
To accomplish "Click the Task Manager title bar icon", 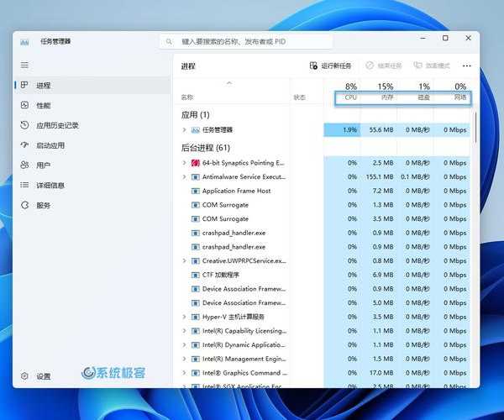I will click(x=24, y=42).
